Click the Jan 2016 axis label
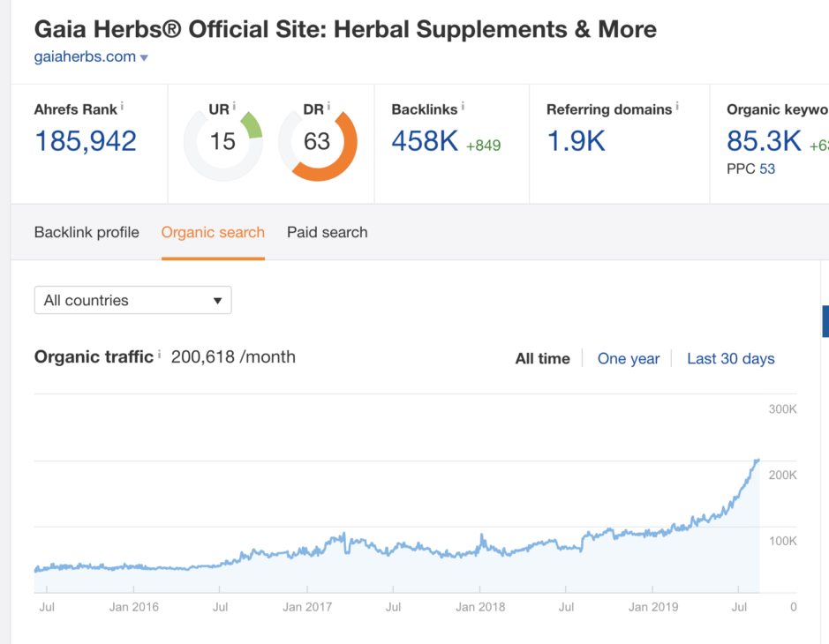The height and width of the screenshot is (644, 829). [134, 607]
